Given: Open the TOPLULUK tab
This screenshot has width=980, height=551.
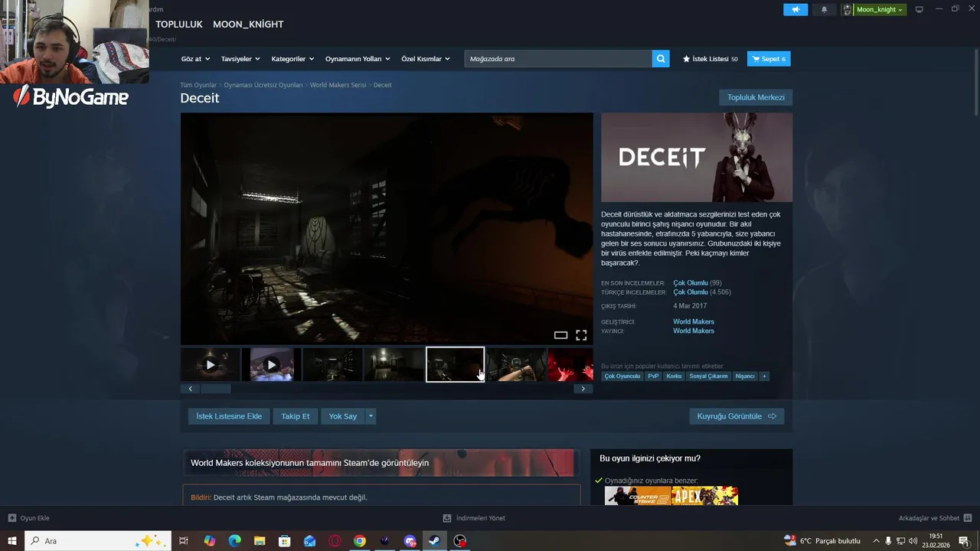Looking at the screenshot, I should pos(179,24).
